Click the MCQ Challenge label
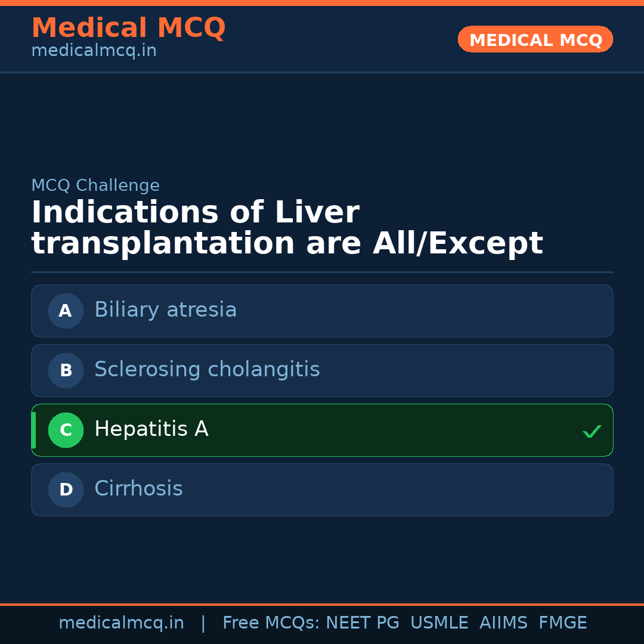644x644 pixels. (x=95, y=185)
